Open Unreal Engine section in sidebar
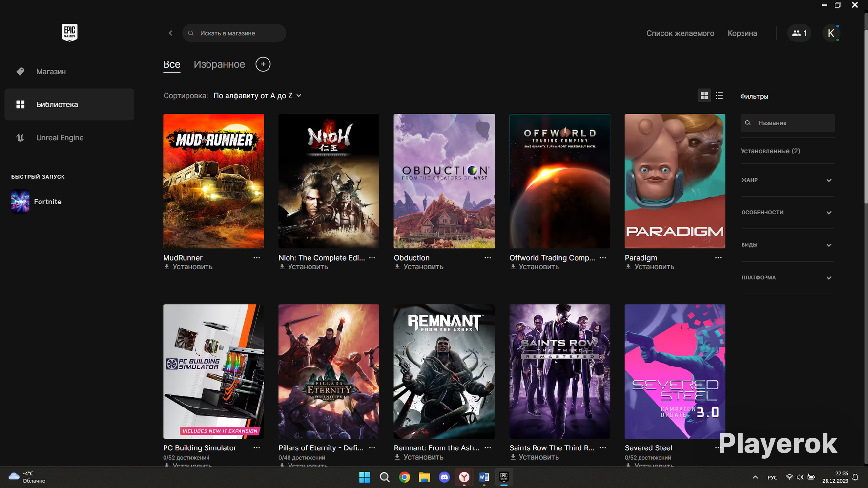Image resolution: width=868 pixels, height=488 pixels. point(69,138)
